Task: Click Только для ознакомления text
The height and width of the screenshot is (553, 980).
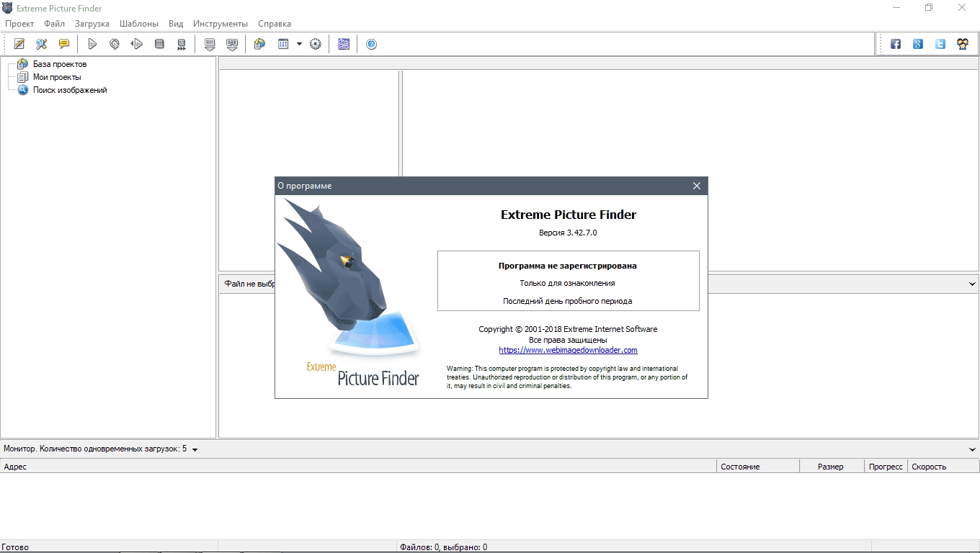Action: pos(568,283)
